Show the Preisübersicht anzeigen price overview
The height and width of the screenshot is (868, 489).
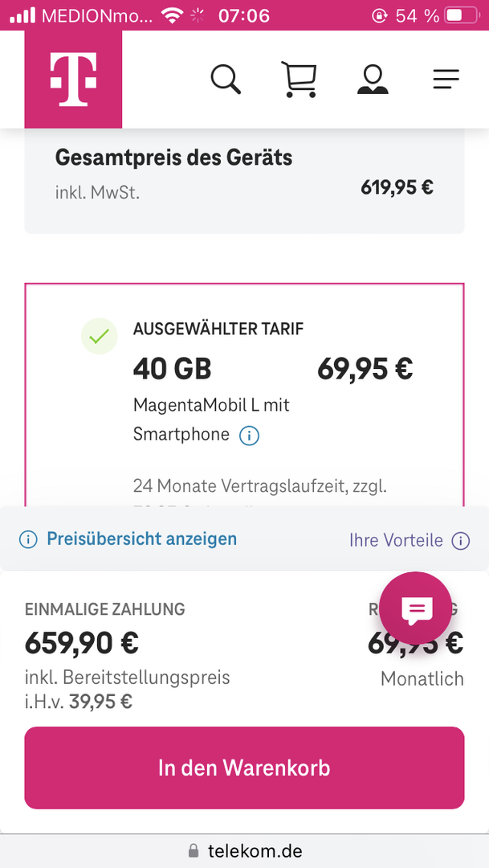coord(141,538)
